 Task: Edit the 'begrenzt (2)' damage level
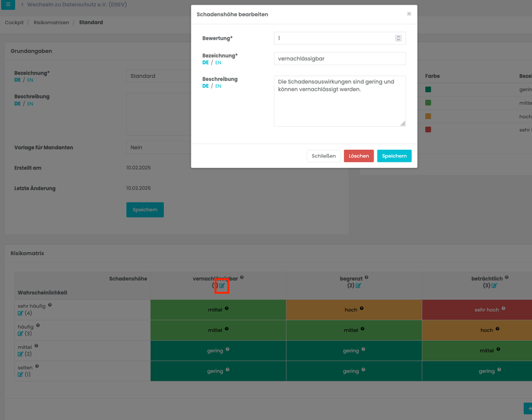click(359, 286)
